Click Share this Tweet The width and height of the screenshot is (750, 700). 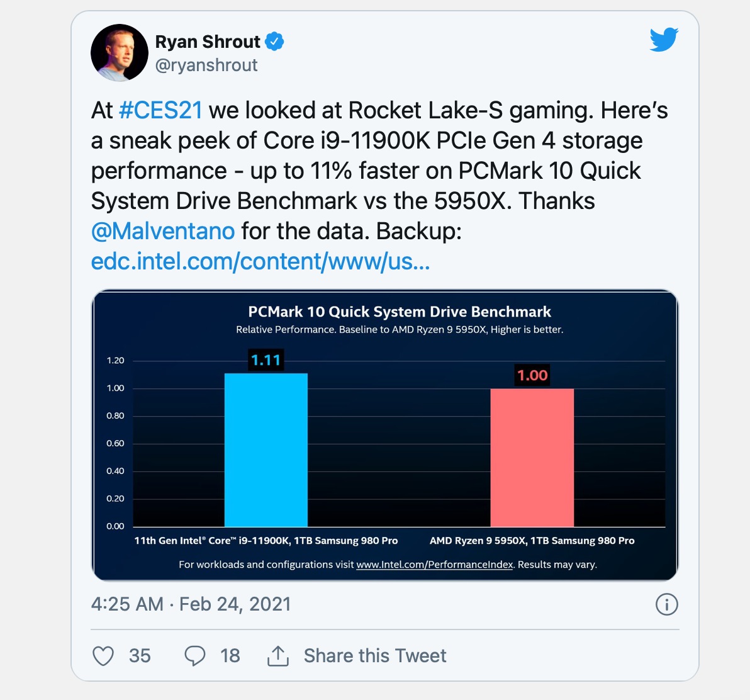(375, 655)
